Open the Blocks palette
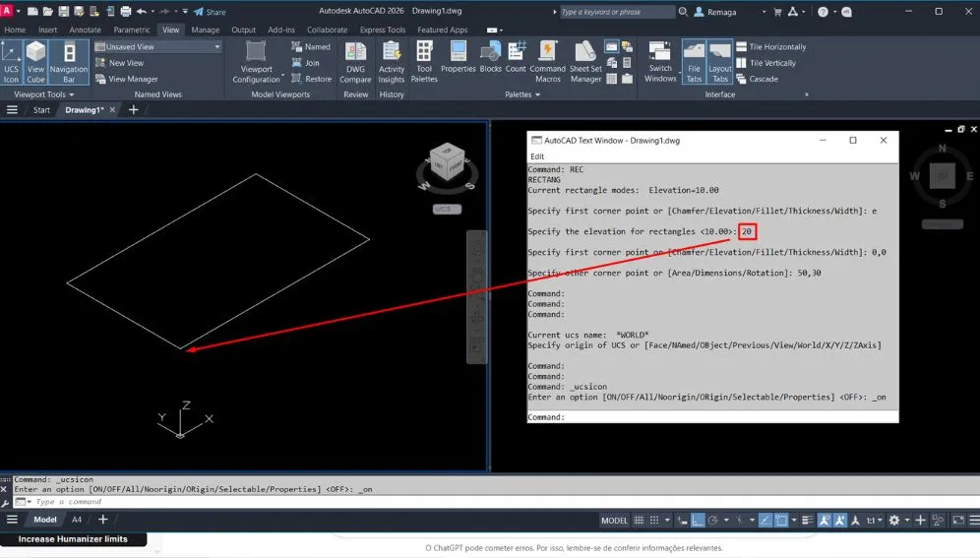 click(490, 59)
